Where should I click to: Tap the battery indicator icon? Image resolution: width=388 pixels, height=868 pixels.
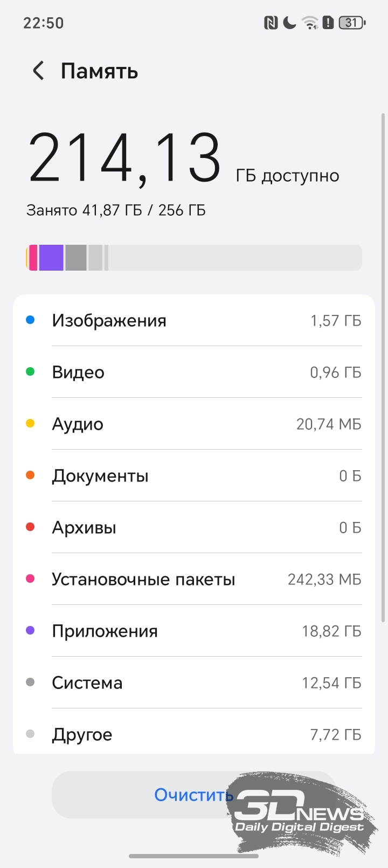352,23
